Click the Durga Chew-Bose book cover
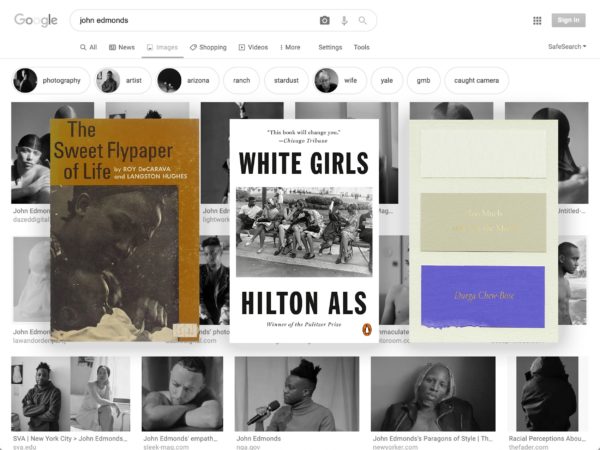This screenshot has height=450, width=600. pos(483,231)
